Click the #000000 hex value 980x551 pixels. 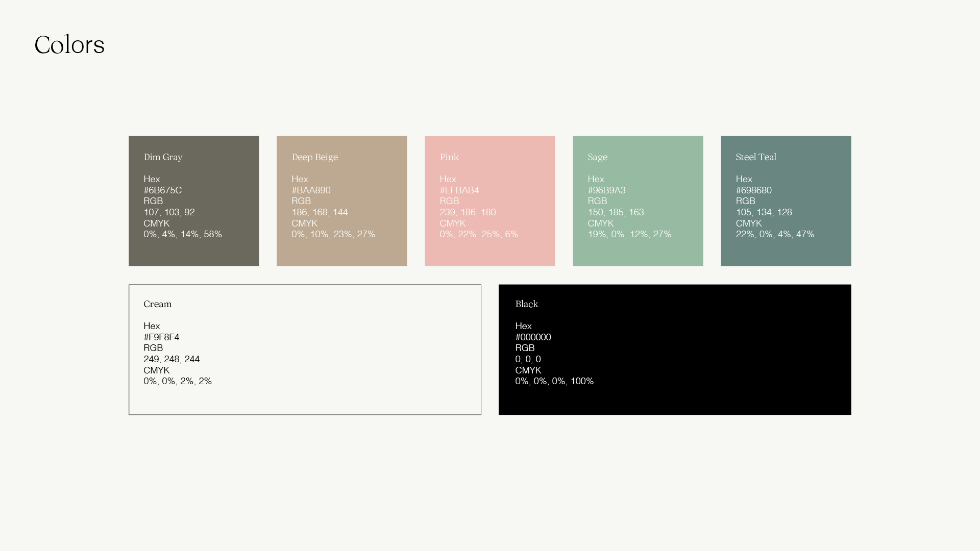coord(533,337)
